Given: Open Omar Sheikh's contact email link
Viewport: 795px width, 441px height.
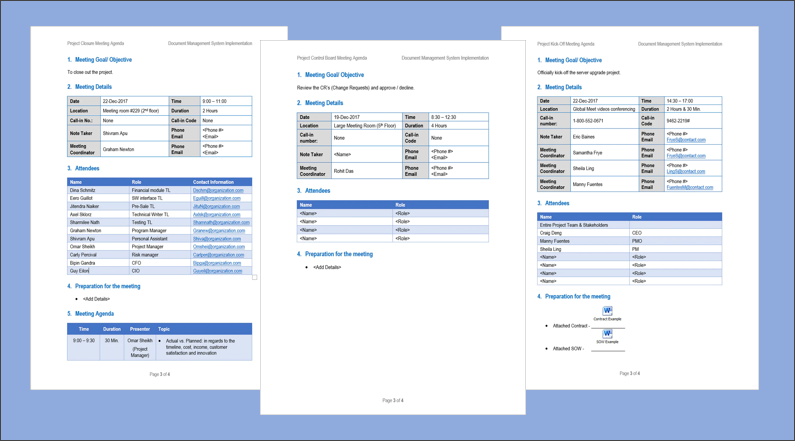Looking at the screenshot, I should point(218,246).
